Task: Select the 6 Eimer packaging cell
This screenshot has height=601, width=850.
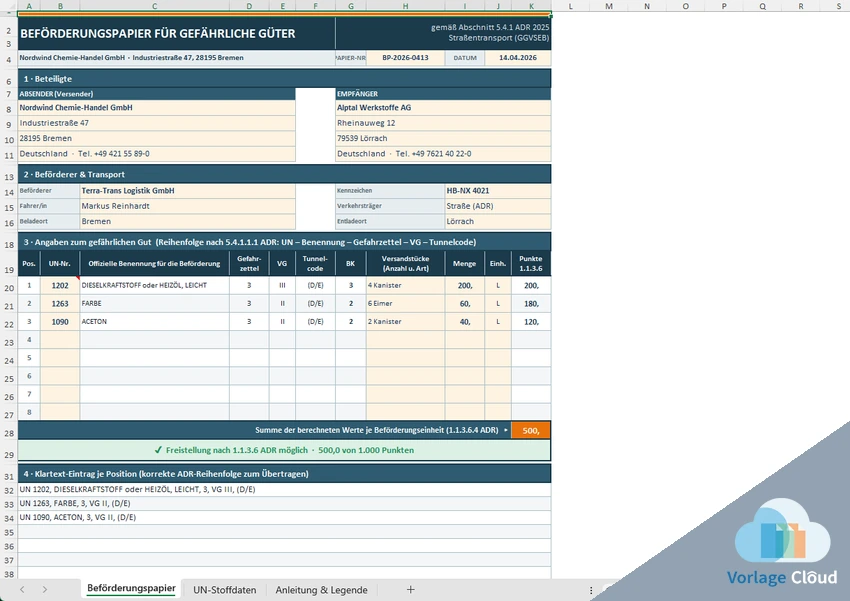Action: tap(405, 303)
